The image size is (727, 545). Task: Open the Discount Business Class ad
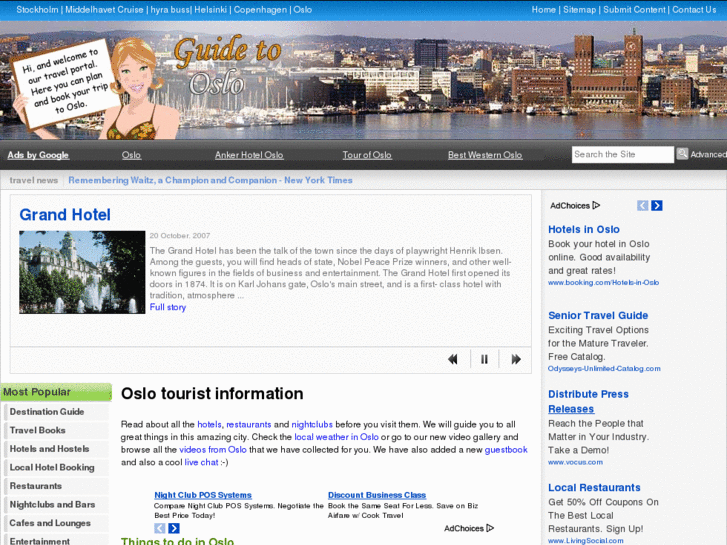(x=377, y=495)
